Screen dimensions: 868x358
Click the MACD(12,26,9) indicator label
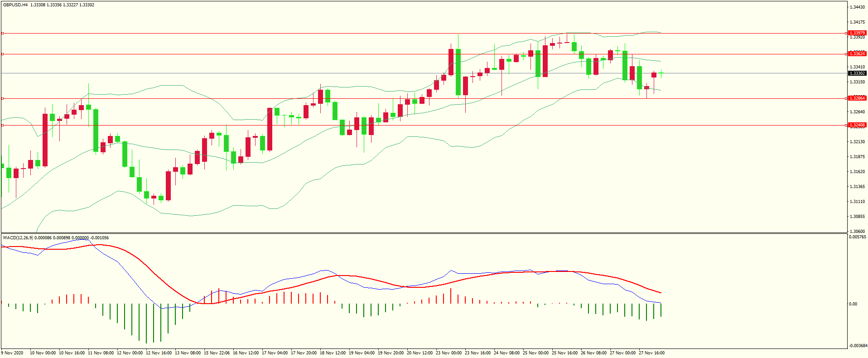tap(18, 238)
